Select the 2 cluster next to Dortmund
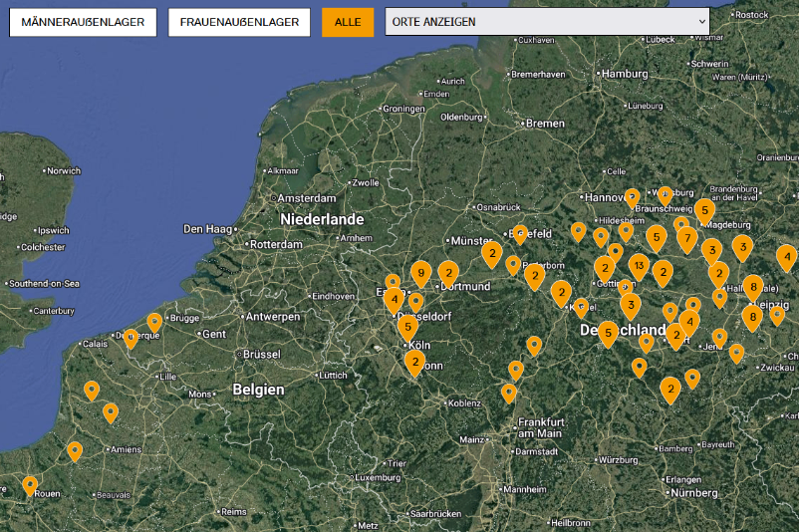The width and height of the screenshot is (799, 532). pyautogui.click(x=448, y=271)
